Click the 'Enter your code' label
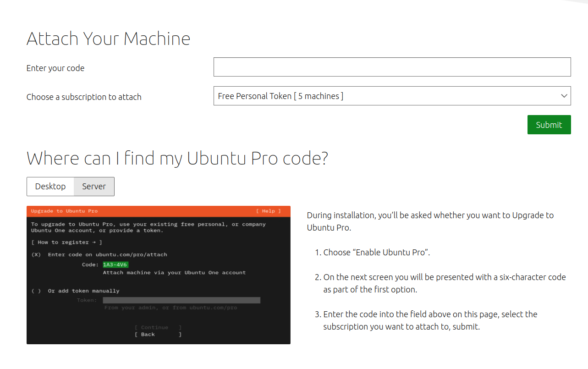 click(55, 68)
